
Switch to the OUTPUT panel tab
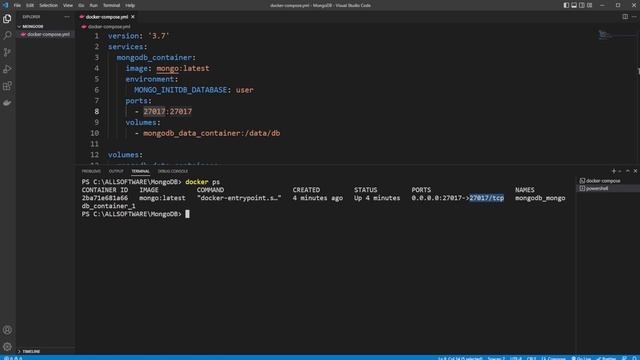click(116, 171)
